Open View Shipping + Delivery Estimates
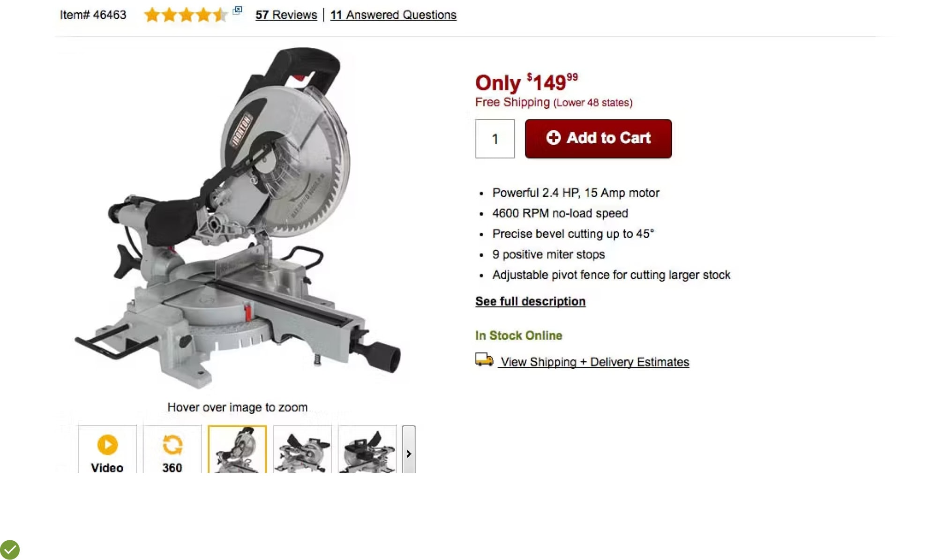The width and height of the screenshot is (952, 560). coord(593,362)
